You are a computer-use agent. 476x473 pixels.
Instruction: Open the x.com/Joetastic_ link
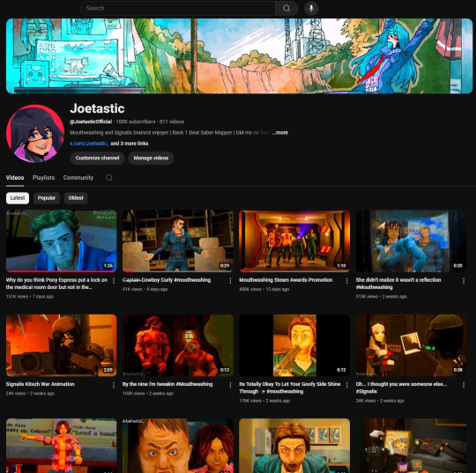(x=89, y=144)
